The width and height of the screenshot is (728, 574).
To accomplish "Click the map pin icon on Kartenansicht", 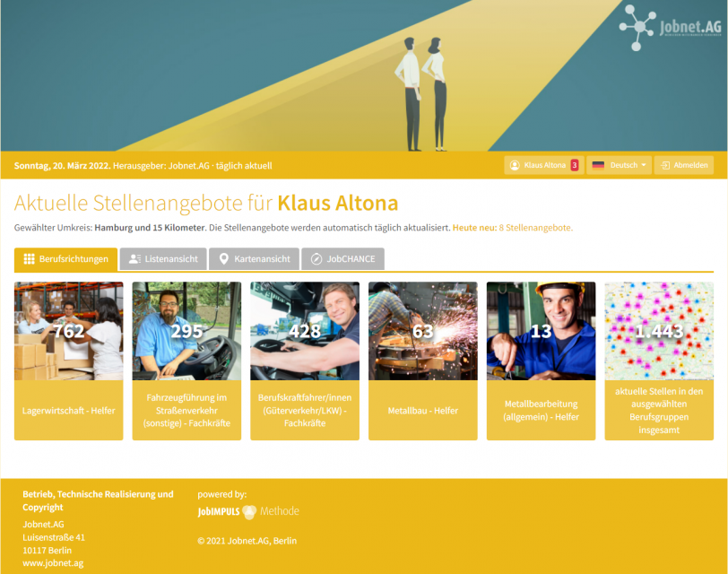I will pyautogui.click(x=224, y=259).
